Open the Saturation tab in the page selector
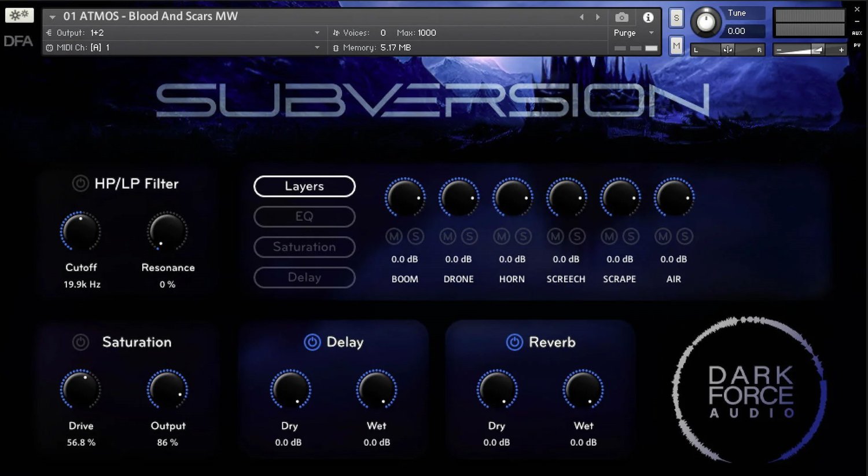The width and height of the screenshot is (868, 476). point(304,247)
